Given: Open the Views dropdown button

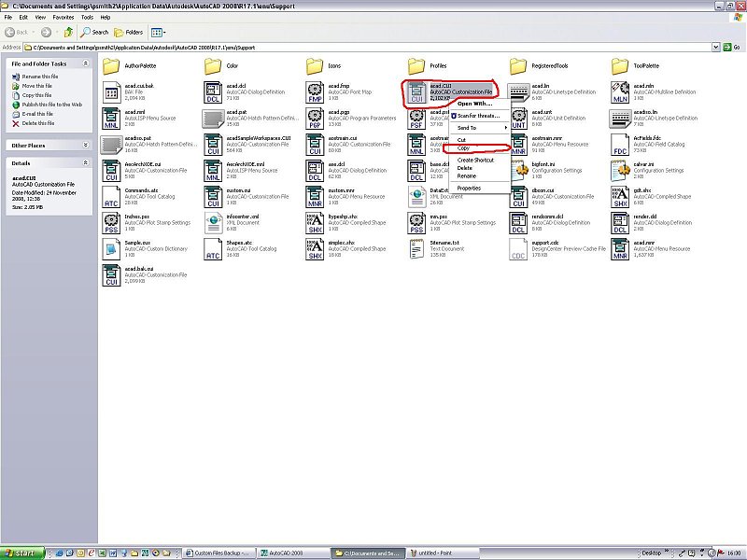Looking at the screenshot, I should 158,33.
